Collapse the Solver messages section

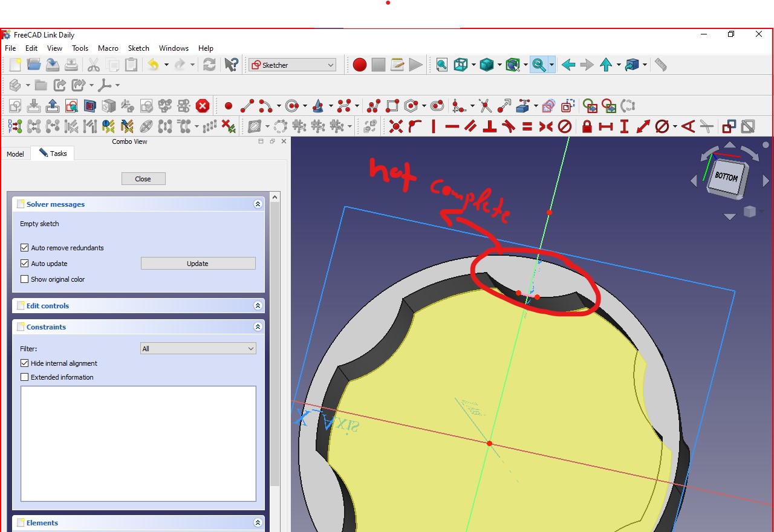click(x=258, y=204)
